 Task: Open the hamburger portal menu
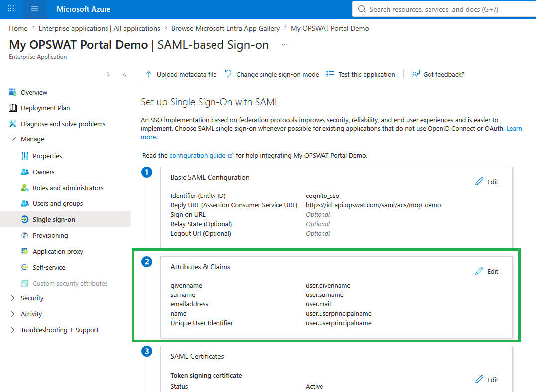(x=34, y=9)
